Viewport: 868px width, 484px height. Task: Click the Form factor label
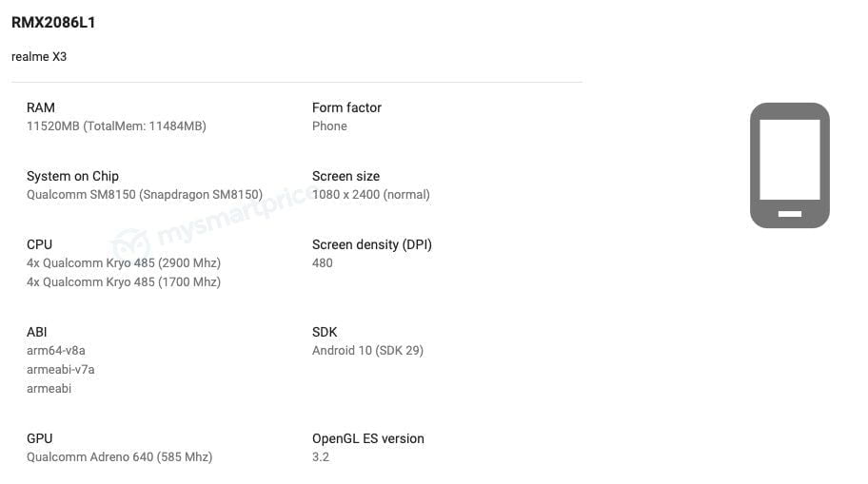point(346,107)
